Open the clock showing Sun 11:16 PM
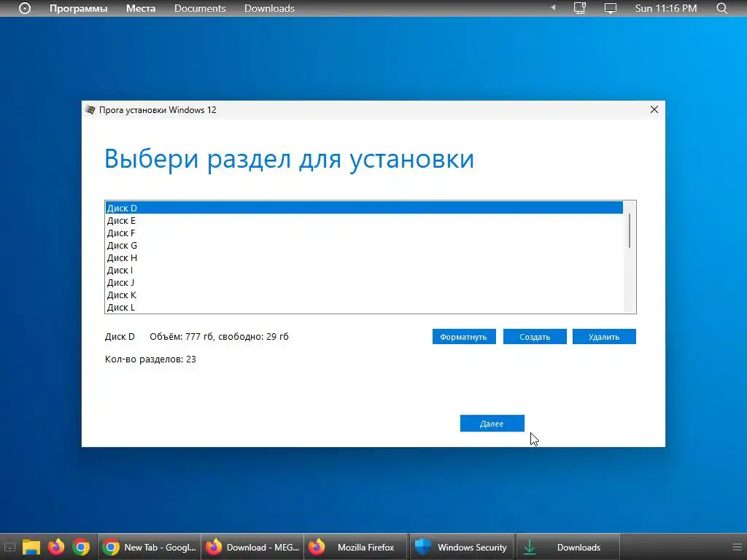The width and height of the screenshot is (747, 560). click(665, 8)
